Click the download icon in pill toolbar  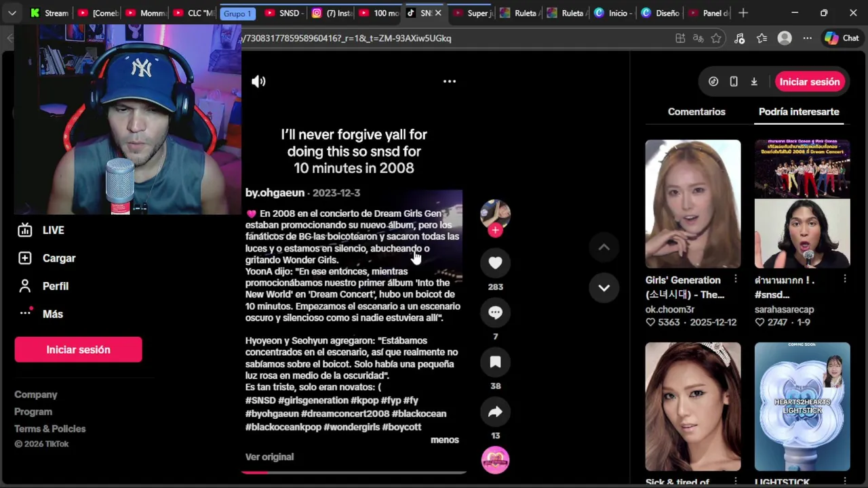click(x=754, y=81)
